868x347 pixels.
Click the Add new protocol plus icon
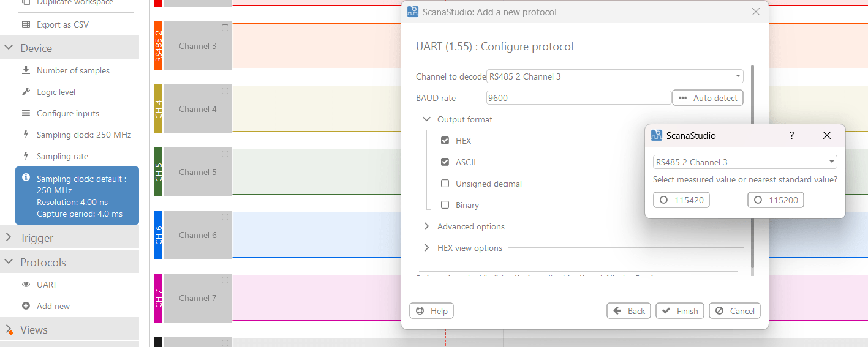click(26, 306)
